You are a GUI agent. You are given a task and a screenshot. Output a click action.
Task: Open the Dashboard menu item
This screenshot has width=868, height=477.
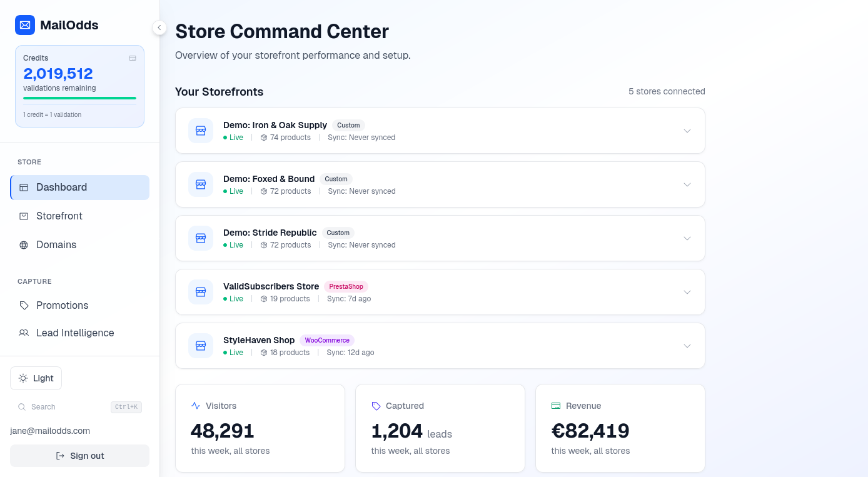point(61,187)
